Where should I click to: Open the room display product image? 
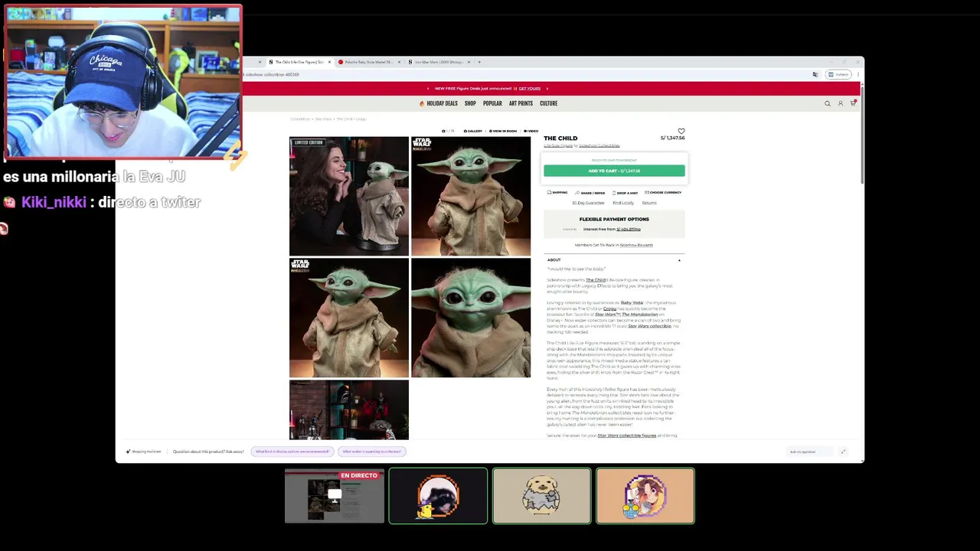click(x=349, y=410)
